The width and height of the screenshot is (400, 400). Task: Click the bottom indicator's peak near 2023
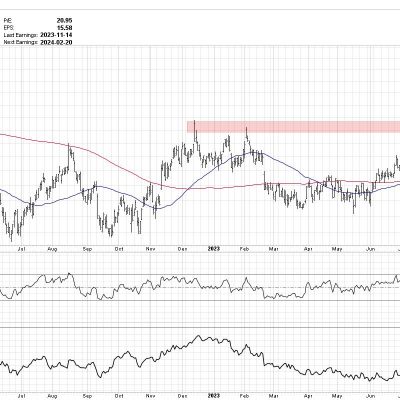coord(198,337)
